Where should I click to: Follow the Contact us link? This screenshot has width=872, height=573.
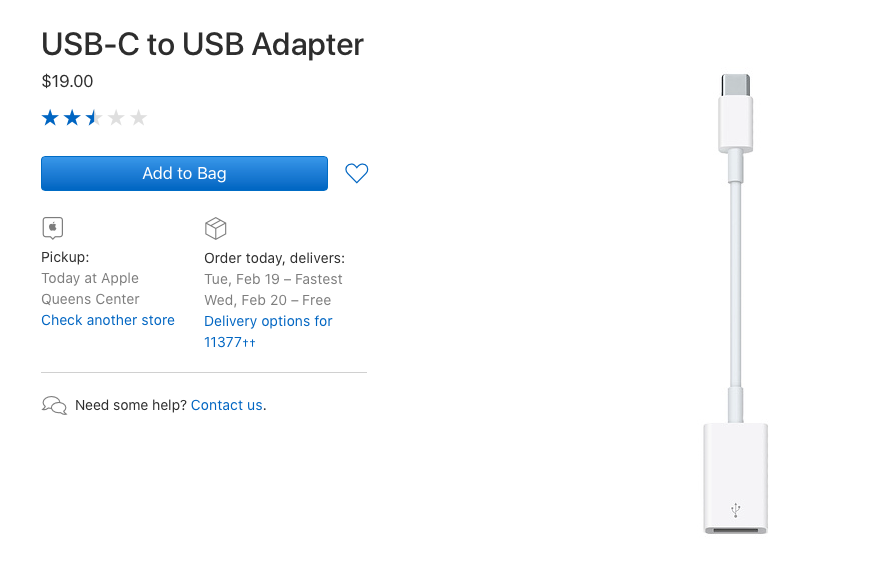point(227,405)
